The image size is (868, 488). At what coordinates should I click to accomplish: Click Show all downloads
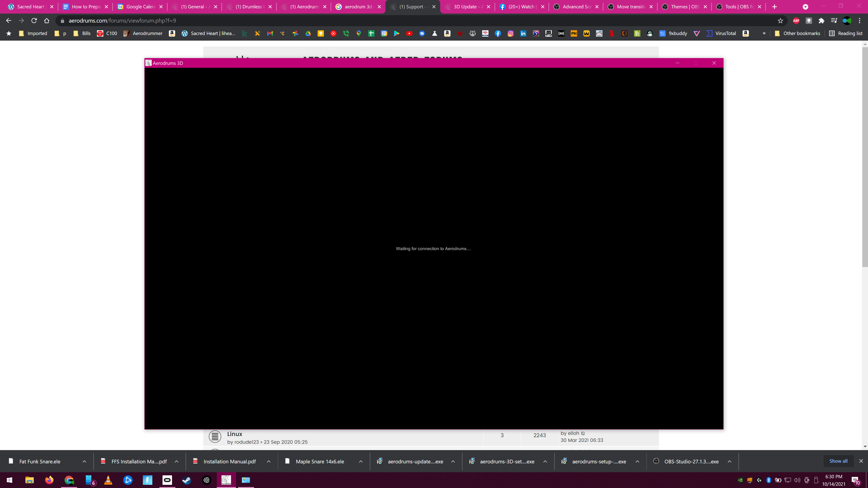838,461
